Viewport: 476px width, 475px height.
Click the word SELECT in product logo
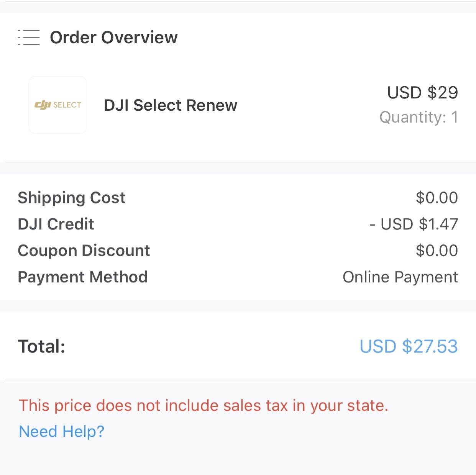point(67,105)
